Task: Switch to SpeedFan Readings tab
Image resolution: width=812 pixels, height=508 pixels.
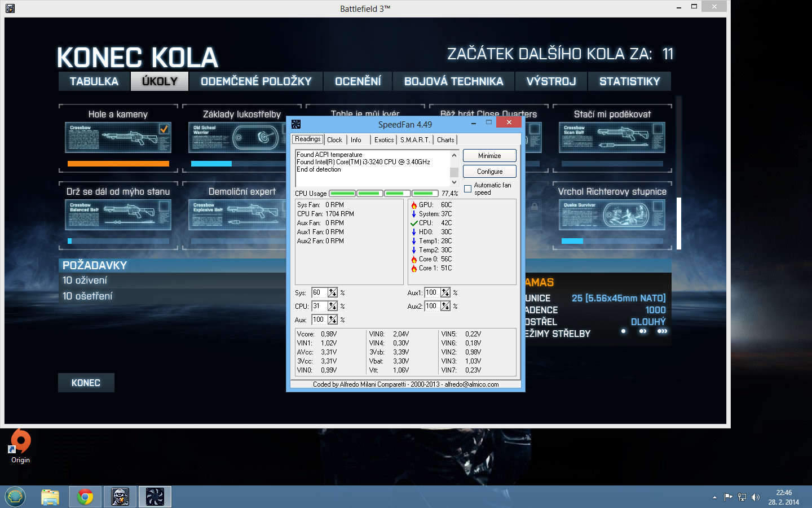Action: pyautogui.click(x=307, y=139)
